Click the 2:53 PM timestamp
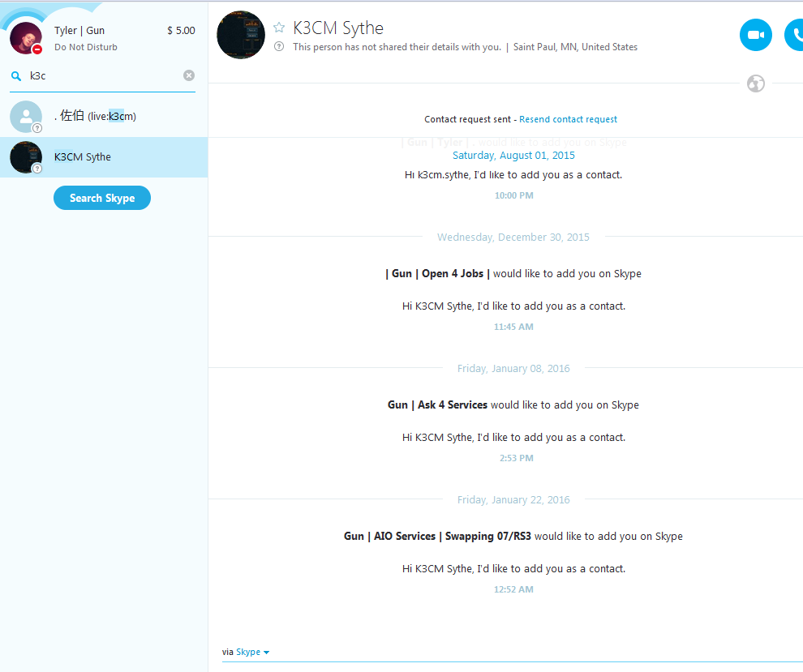 516,458
